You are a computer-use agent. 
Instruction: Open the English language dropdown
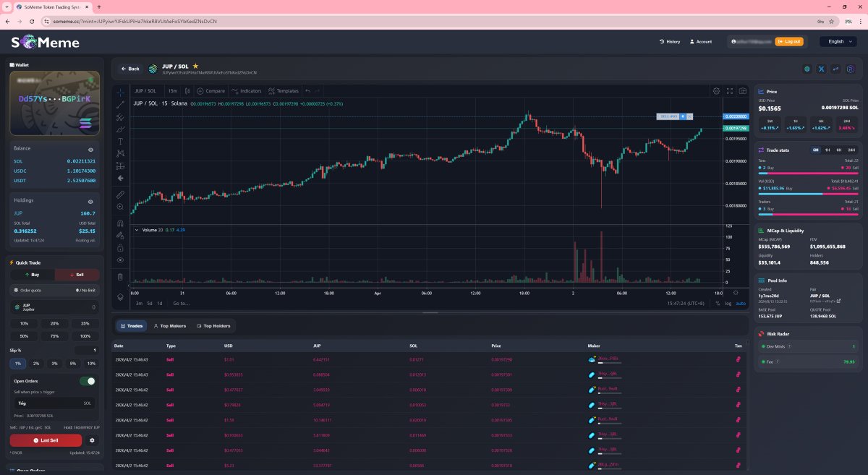[x=838, y=41]
